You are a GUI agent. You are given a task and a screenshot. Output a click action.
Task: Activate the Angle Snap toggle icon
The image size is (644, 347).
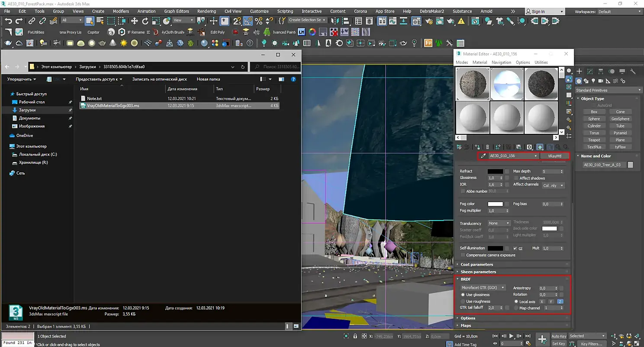point(248,21)
